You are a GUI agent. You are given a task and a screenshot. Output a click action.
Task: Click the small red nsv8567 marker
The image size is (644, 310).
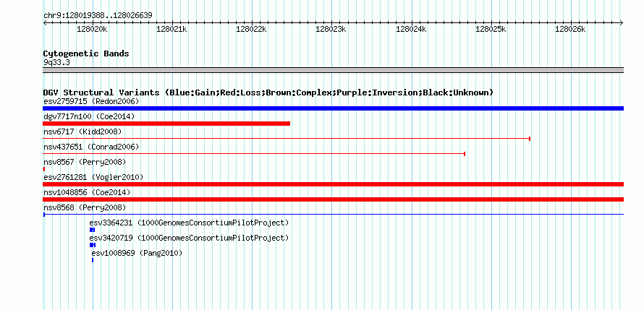pos(44,169)
